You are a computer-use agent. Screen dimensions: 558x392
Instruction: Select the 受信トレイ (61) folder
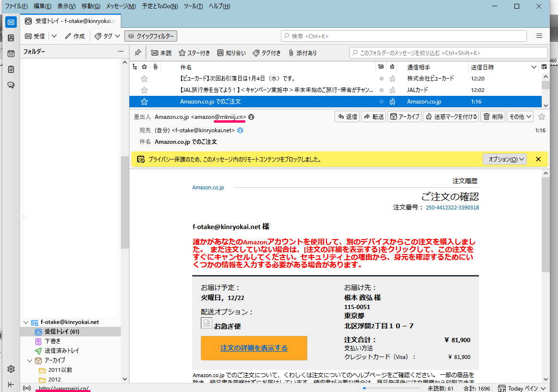[x=71, y=332]
